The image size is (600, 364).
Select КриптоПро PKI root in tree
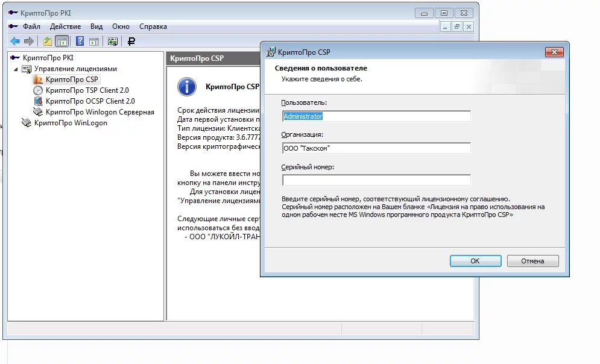(x=48, y=58)
